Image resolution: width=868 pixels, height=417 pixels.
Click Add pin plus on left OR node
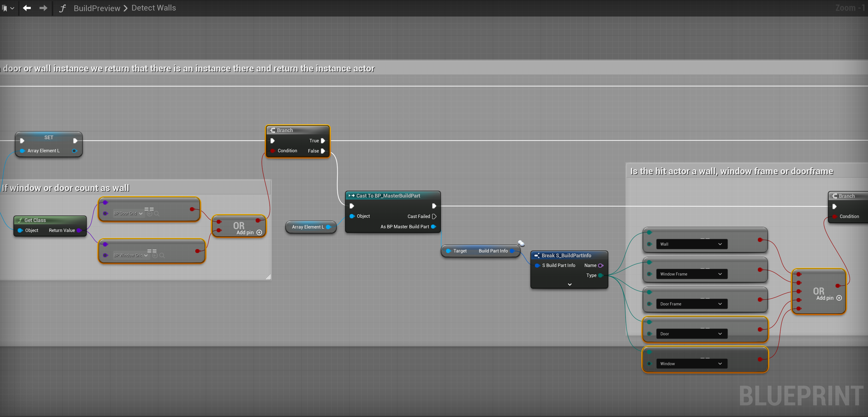point(259,233)
